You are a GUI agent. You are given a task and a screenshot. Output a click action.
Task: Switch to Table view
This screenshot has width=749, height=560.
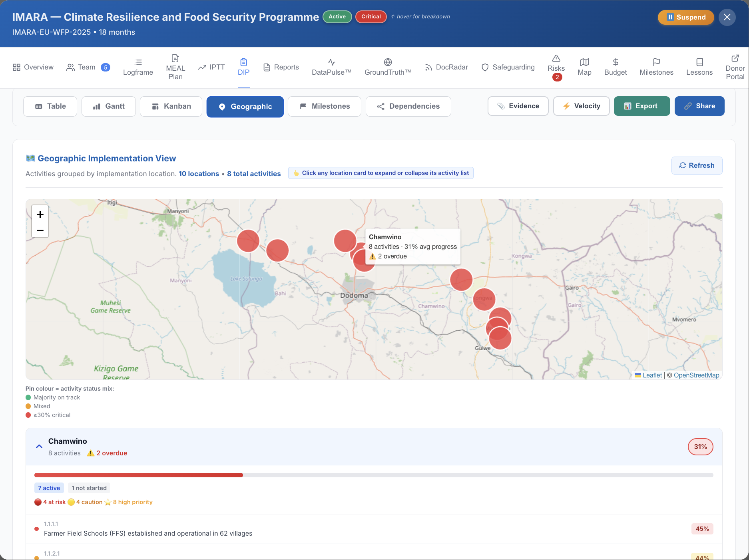(x=50, y=106)
